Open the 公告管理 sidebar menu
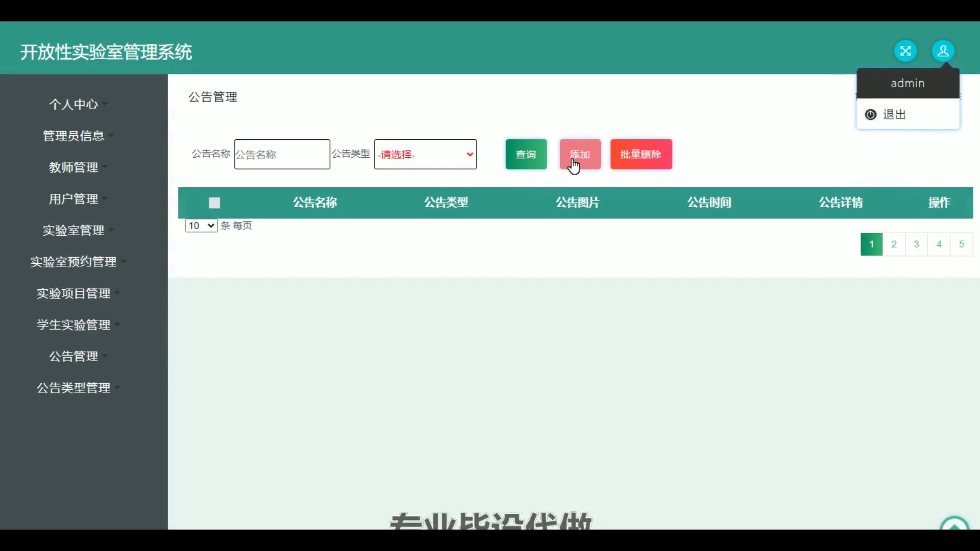This screenshot has width=980, height=551. point(78,357)
